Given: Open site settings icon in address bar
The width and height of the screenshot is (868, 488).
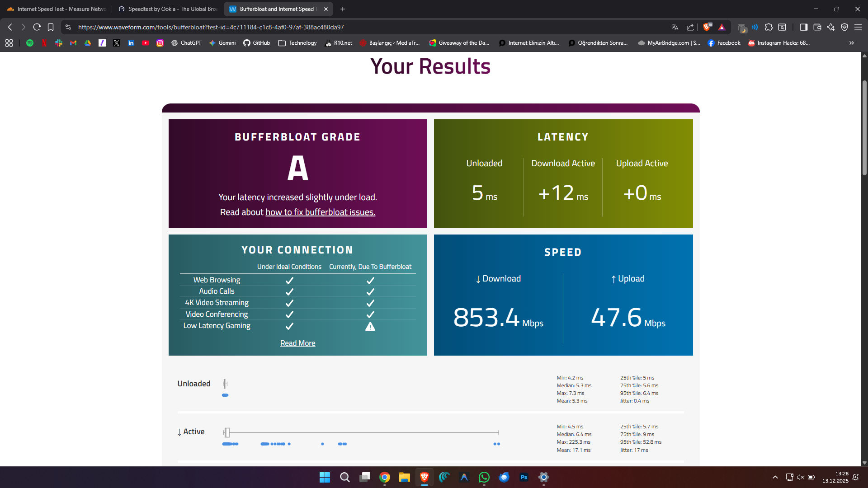Looking at the screenshot, I should [x=68, y=27].
